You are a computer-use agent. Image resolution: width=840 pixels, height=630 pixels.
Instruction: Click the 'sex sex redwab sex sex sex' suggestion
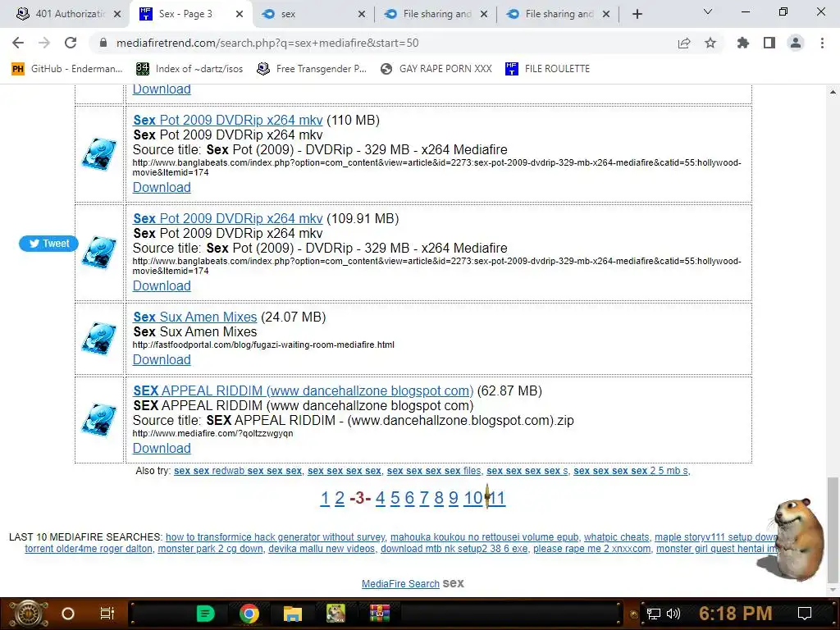pyautogui.click(x=238, y=471)
